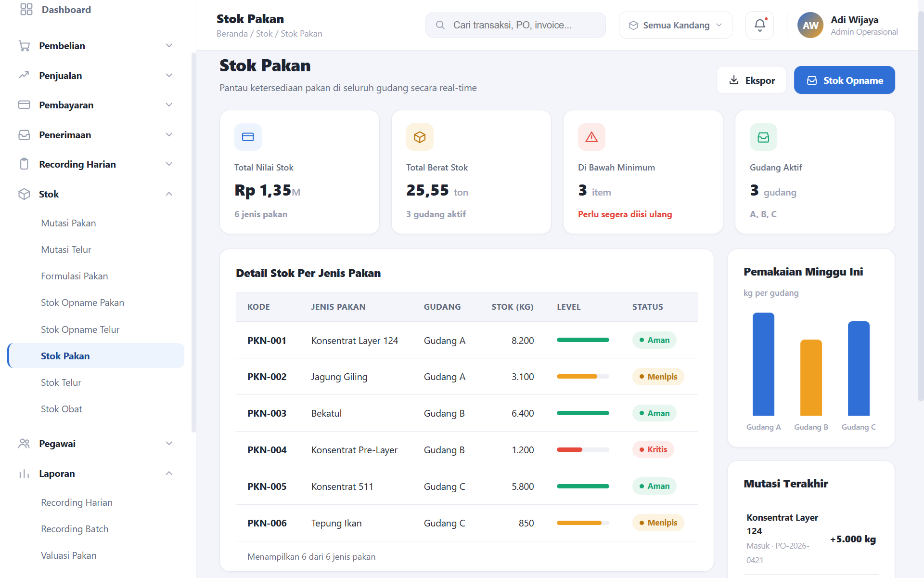The width and height of the screenshot is (924, 578).
Task: Click the Penjualan trend arrow icon
Action: 24,75
